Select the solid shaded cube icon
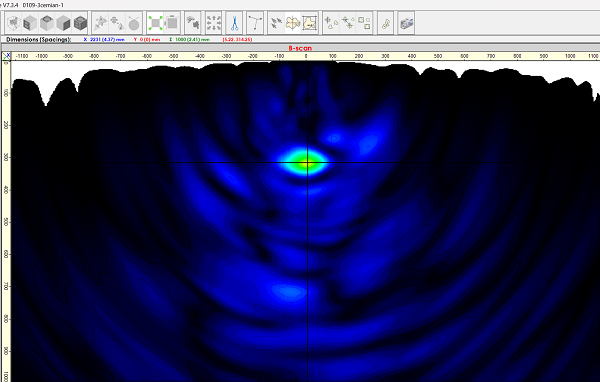Screen dimensions: 600x382 [63, 23]
